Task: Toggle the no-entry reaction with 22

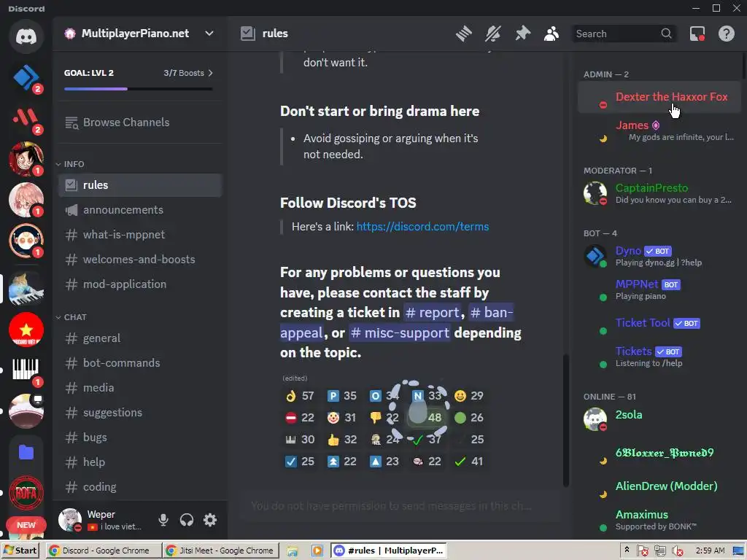Action: [300, 418]
